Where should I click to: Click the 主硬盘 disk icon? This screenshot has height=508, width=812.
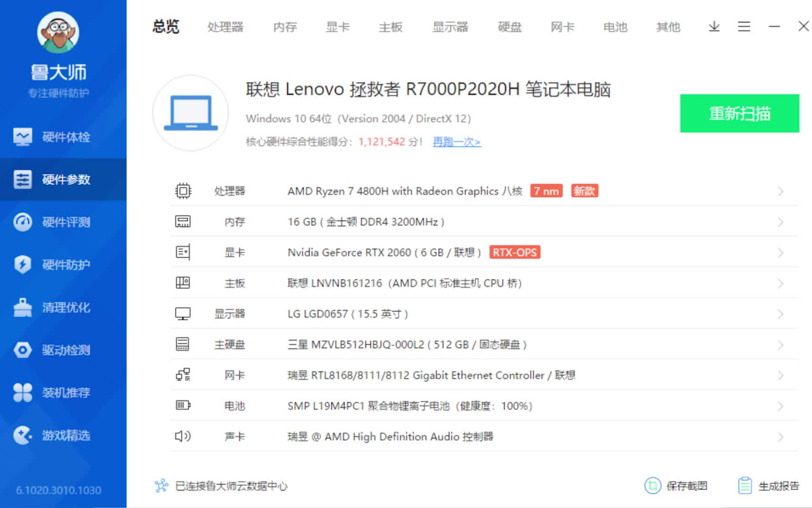point(183,344)
